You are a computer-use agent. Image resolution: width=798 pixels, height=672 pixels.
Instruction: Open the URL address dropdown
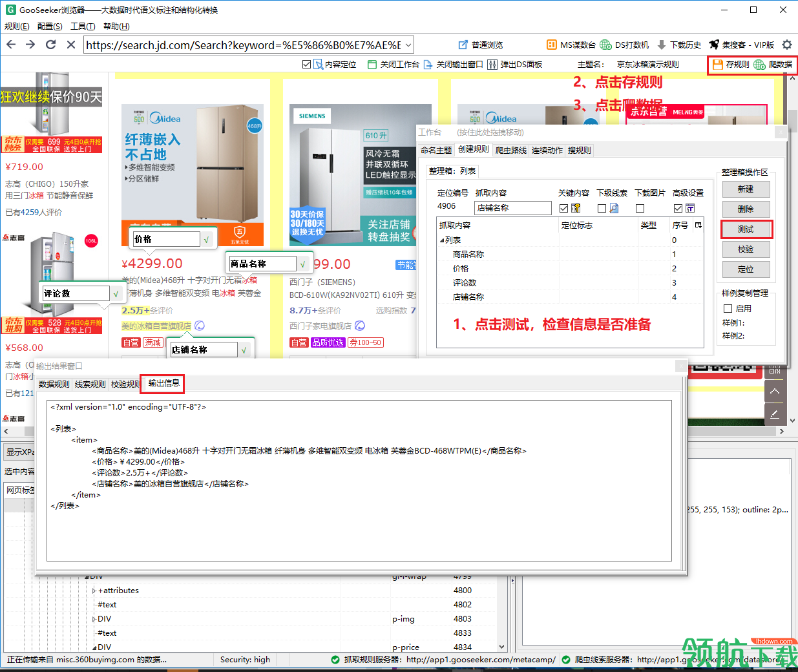pos(408,45)
